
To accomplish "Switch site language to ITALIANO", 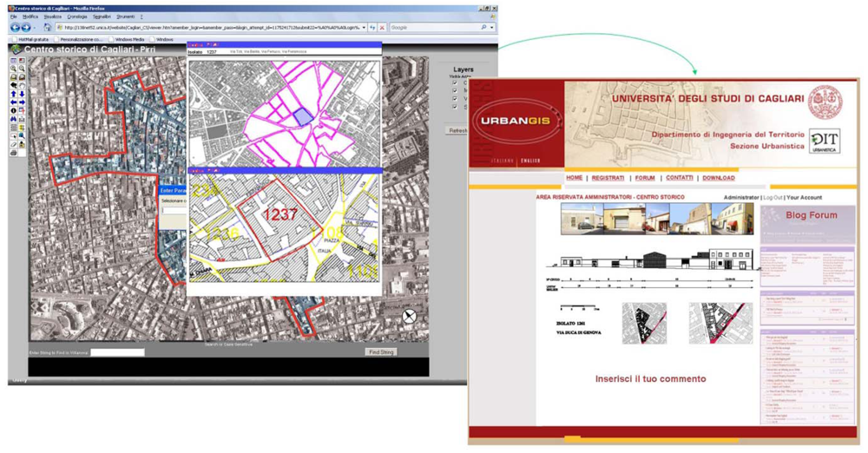I will pos(503,161).
